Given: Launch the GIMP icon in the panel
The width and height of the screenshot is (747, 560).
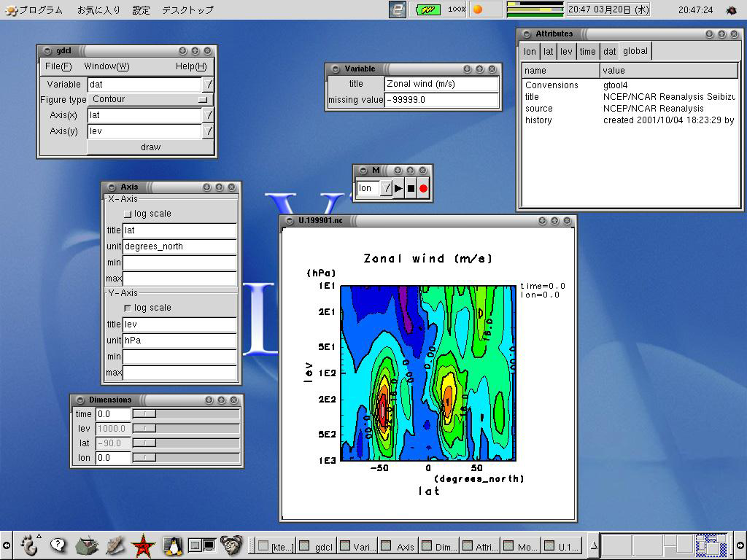Looking at the screenshot, I should [231, 545].
